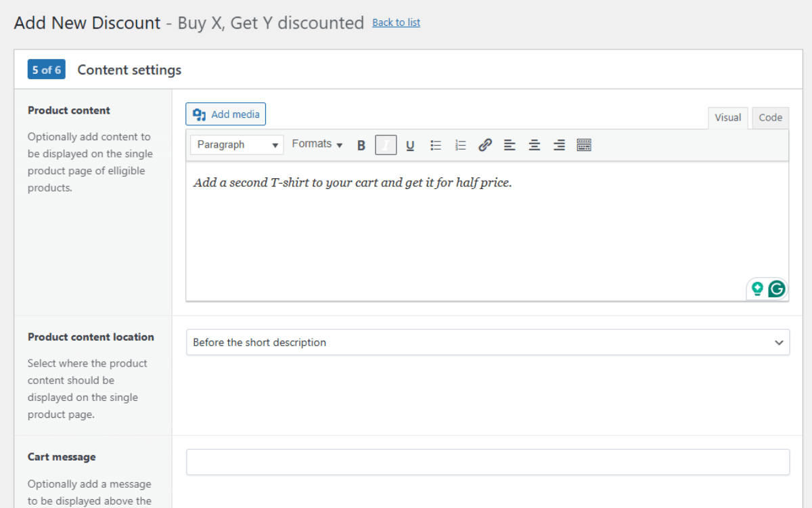Click the Add media button

pos(226,114)
